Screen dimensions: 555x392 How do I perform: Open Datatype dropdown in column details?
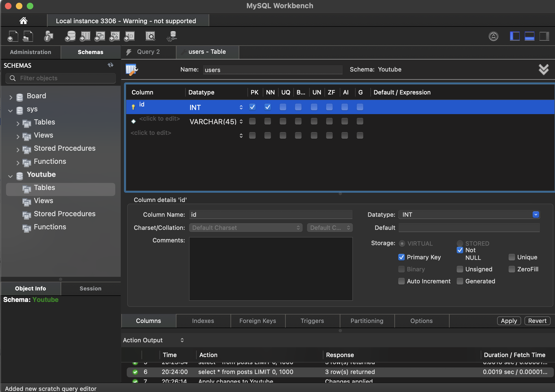pyautogui.click(x=536, y=215)
